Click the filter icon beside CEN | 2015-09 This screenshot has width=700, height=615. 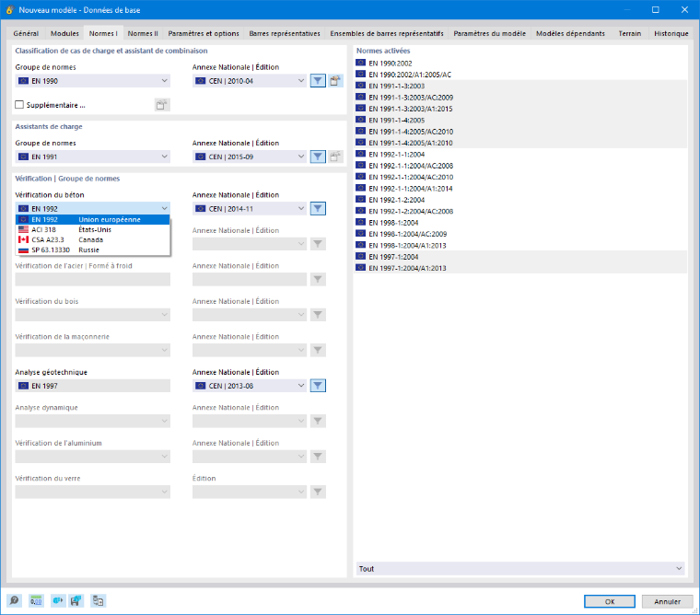[x=318, y=157]
